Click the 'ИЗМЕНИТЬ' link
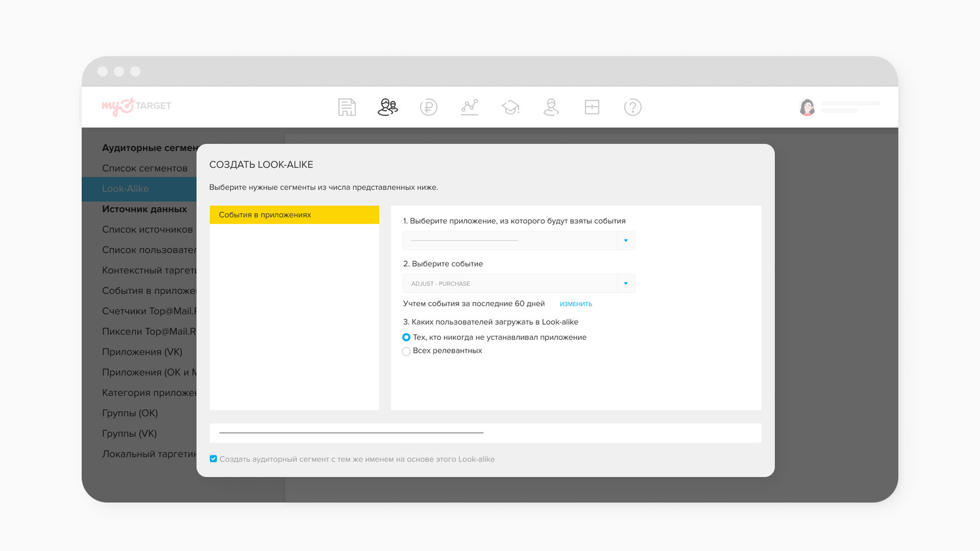 576,304
